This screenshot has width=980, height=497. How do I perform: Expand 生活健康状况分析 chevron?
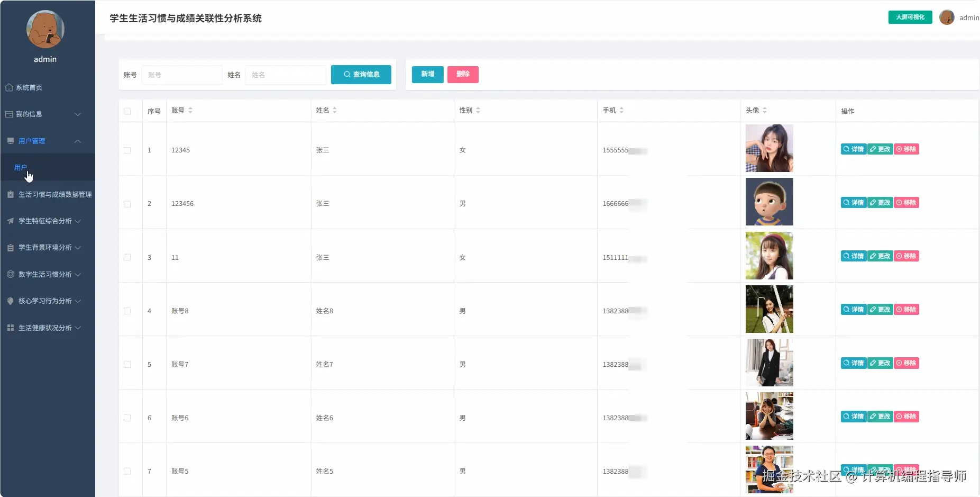click(78, 328)
